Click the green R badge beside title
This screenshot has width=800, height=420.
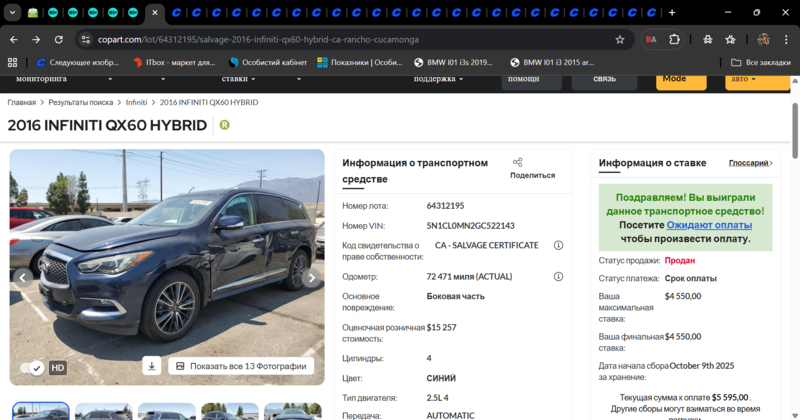(x=224, y=125)
